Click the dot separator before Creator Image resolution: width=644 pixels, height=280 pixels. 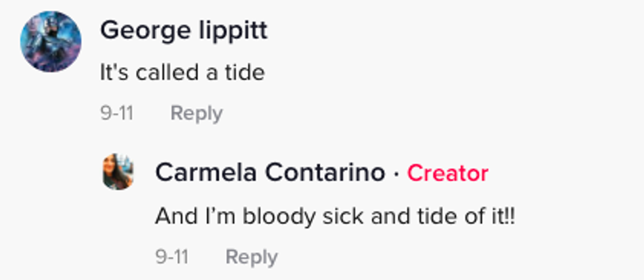tap(396, 174)
